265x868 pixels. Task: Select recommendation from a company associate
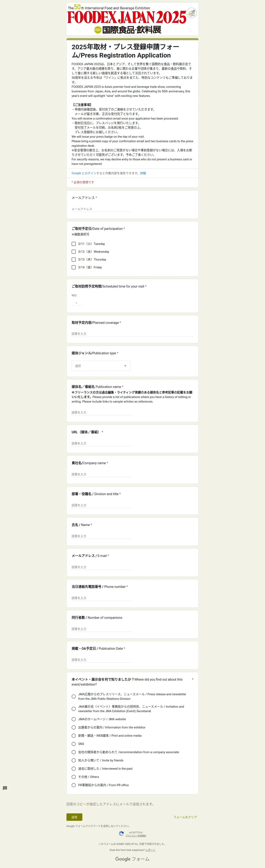(x=74, y=752)
